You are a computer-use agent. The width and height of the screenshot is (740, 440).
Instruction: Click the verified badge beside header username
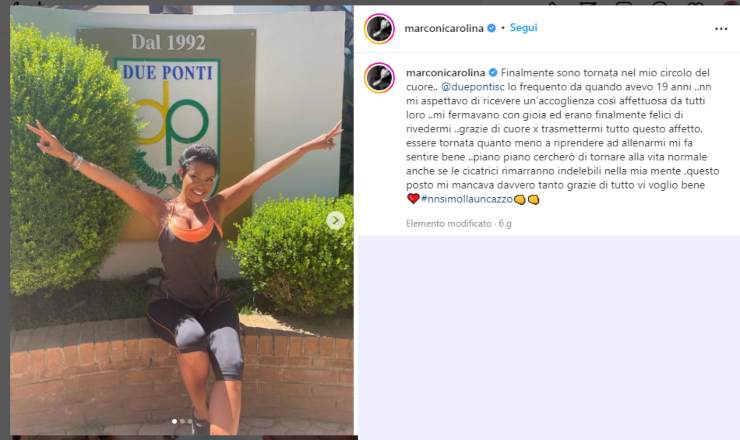coord(491,28)
